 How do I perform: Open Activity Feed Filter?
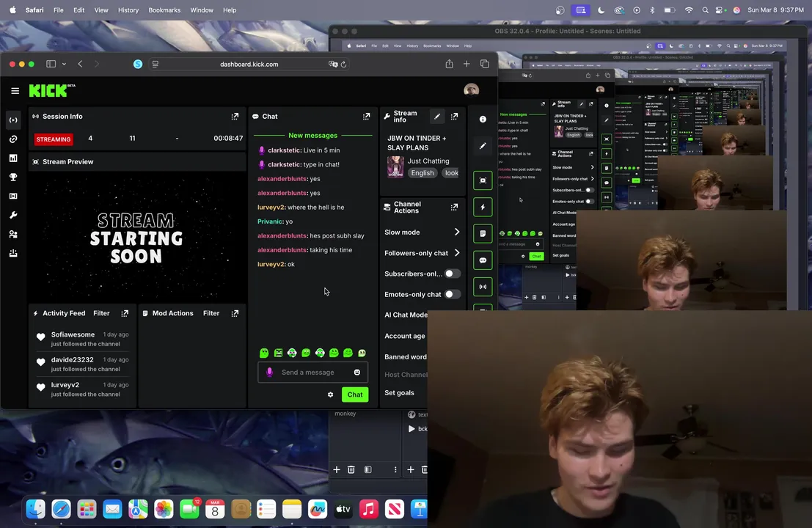click(x=101, y=313)
